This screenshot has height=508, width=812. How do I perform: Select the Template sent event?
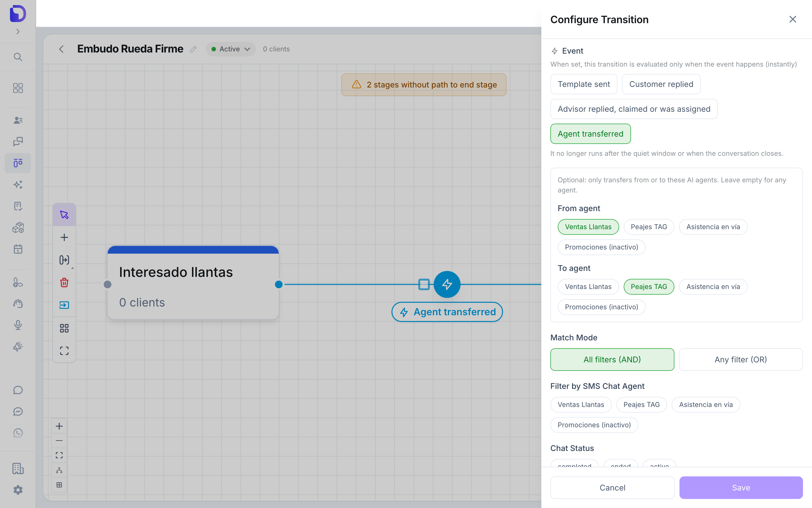[x=584, y=84]
